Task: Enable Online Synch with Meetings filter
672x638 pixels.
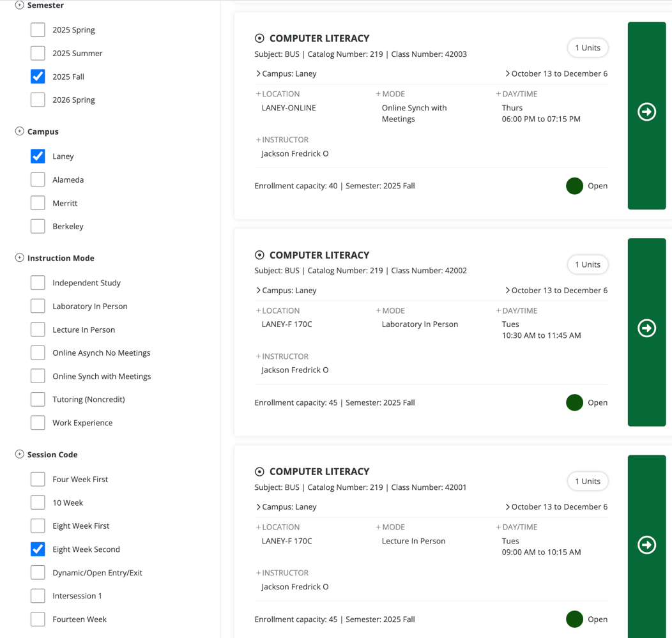Action: pyautogui.click(x=38, y=376)
